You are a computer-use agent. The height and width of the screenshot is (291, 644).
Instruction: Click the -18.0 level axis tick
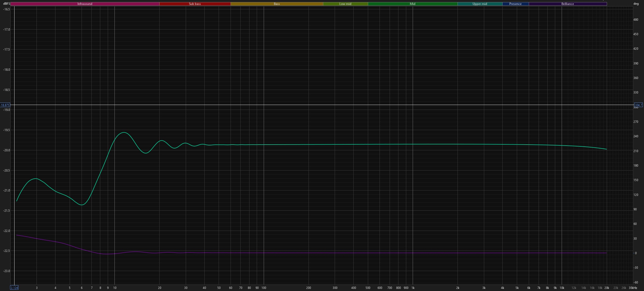coord(6,69)
